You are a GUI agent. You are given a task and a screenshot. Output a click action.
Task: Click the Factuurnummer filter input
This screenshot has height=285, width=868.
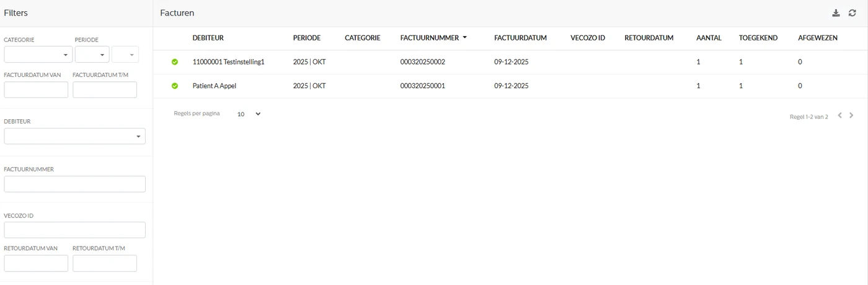point(75,184)
